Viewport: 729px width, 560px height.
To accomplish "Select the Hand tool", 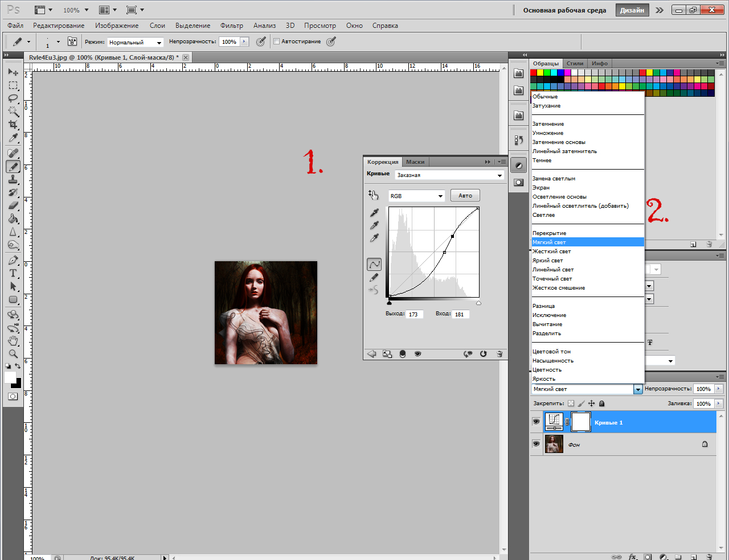I will (x=13, y=341).
